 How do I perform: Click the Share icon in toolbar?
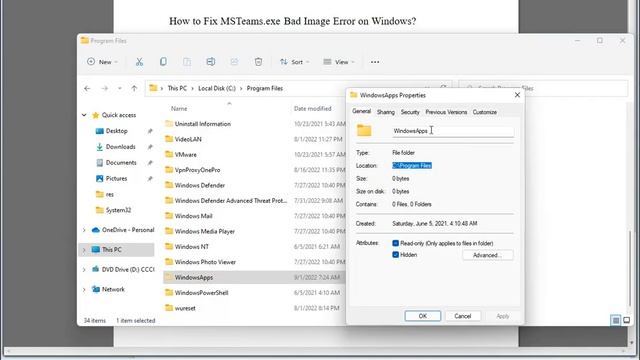point(234,62)
